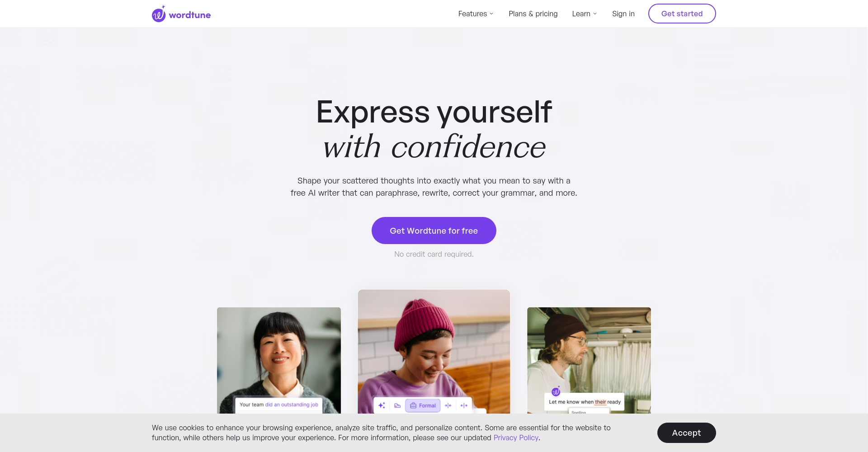Click the Wordtune logo icon
This screenshot has width=868, height=452.
coord(159,14)
